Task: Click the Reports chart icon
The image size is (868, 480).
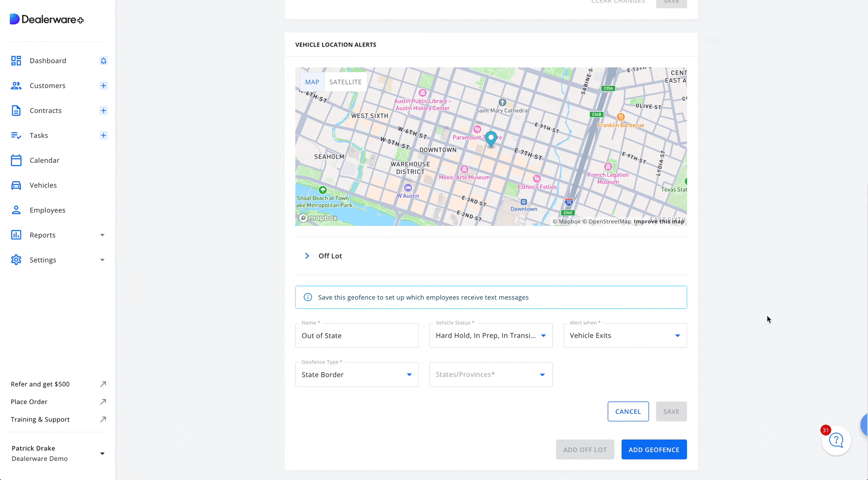Action: (16, 235)
